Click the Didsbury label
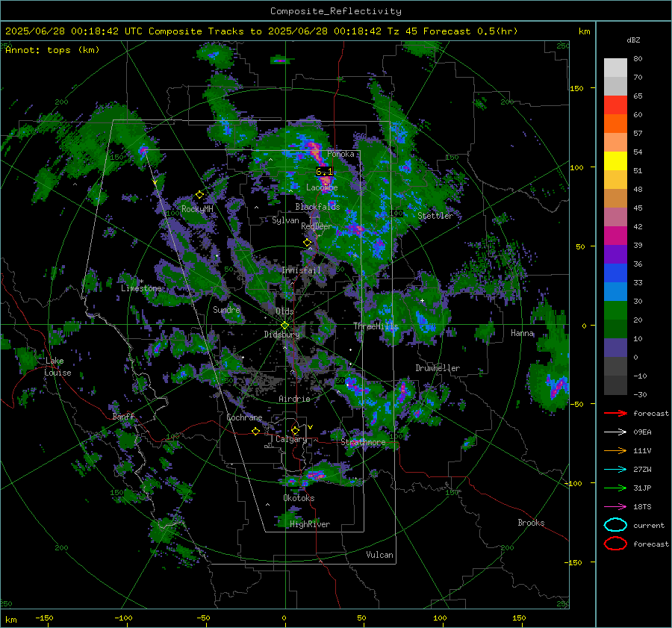The width and height of the screenshot is (672, 628). tap(281, 335)
